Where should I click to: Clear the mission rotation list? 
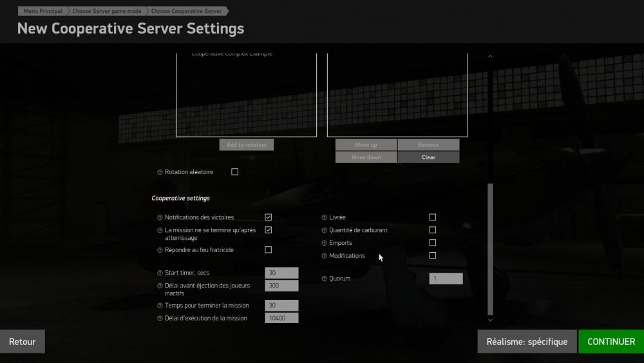[x=428, y=157]
